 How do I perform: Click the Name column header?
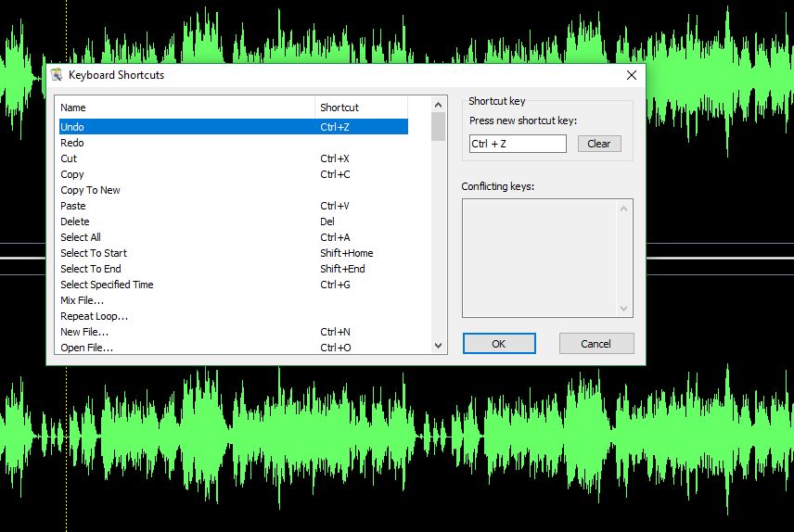pyautogui.click(x=186, y=108)
